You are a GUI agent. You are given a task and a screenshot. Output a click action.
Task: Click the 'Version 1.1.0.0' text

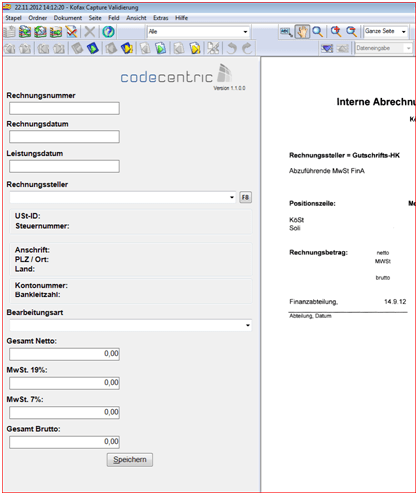(229, 88)
